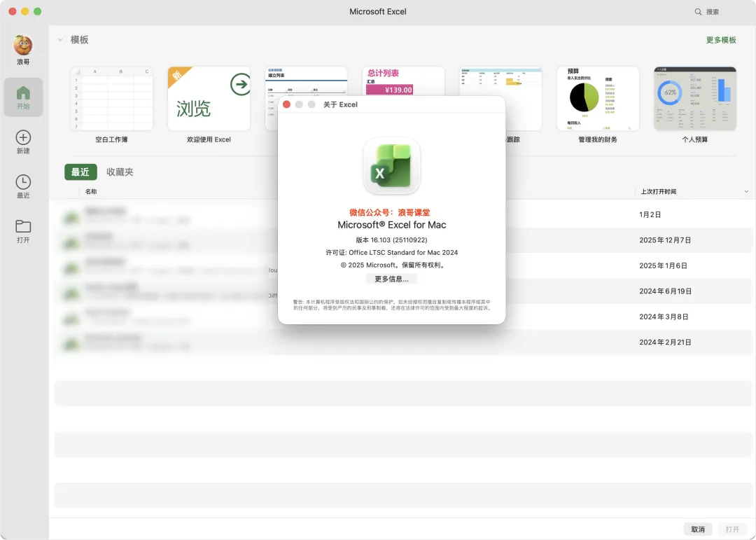Close the 关于 Excel dialog
The width and height of the screenshot is (756, 540).
[286, 105]
